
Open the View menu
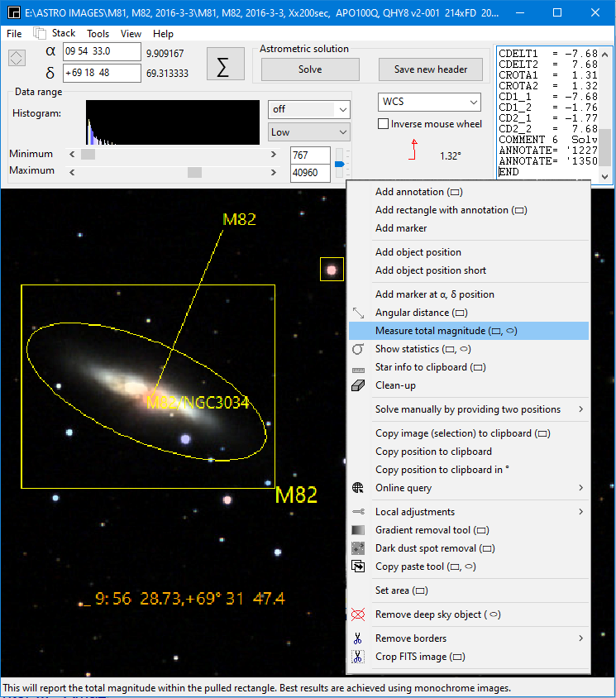[x=131, y=33]
